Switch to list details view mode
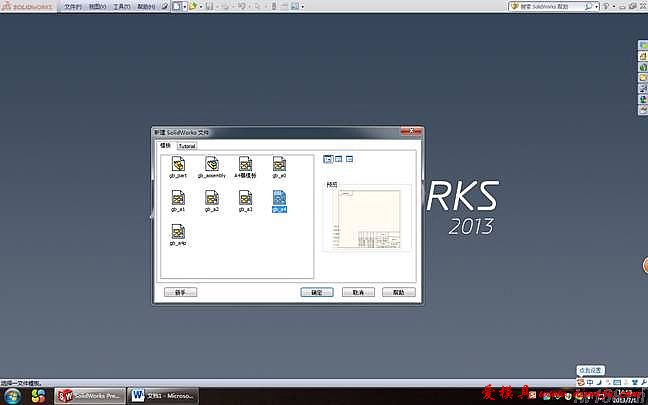This screenshot has height=405, width=648. (x=350, y=158)
